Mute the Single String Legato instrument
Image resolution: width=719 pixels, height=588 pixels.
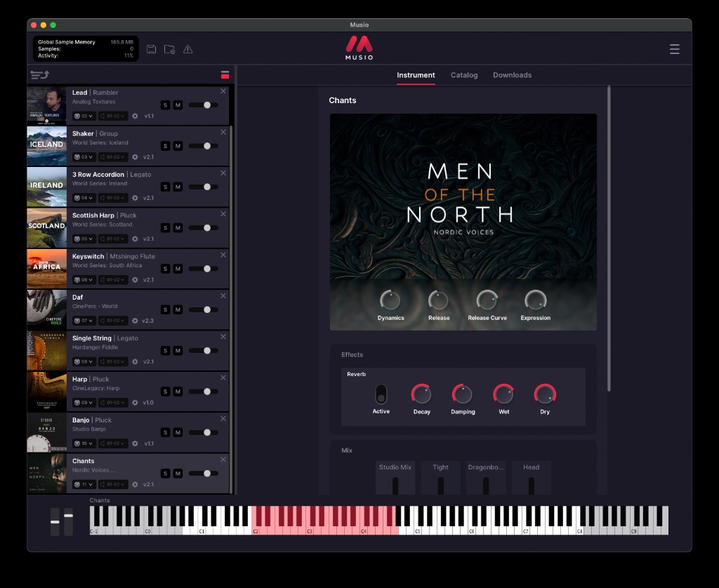tap(178, 351)
